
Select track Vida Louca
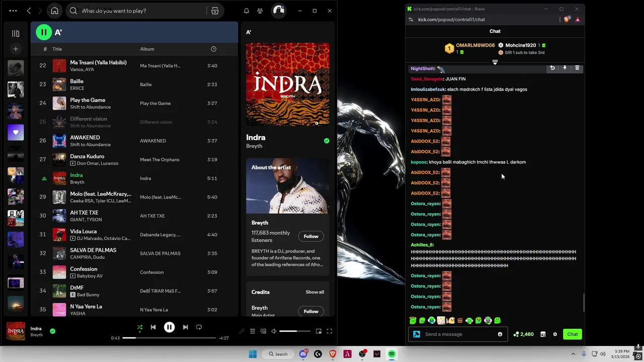point(134,234)
